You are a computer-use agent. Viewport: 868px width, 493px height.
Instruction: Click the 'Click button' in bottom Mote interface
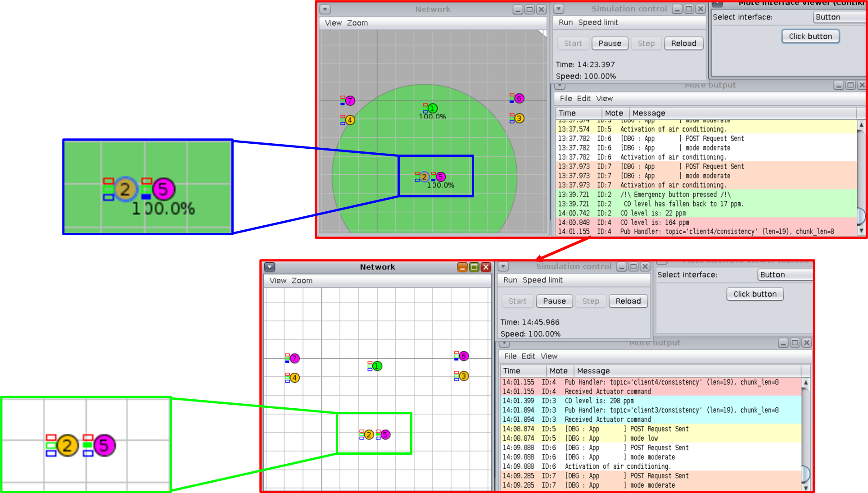pos(754,293)
